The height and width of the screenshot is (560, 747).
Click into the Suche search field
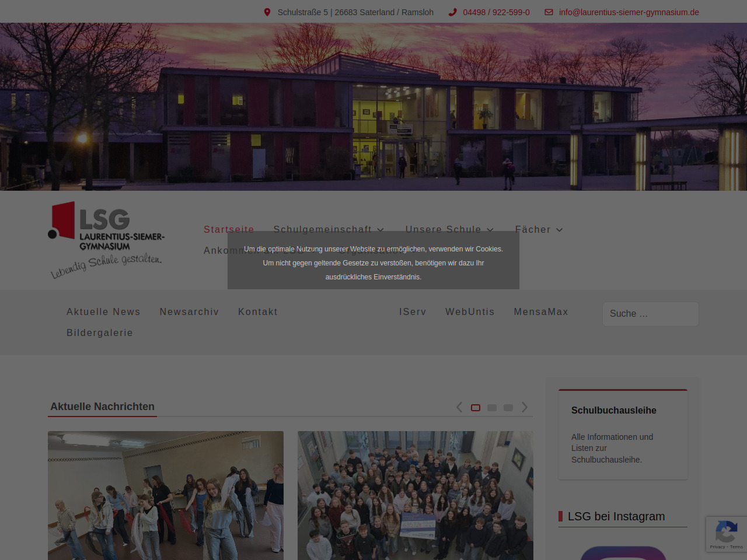pos(650,314)
